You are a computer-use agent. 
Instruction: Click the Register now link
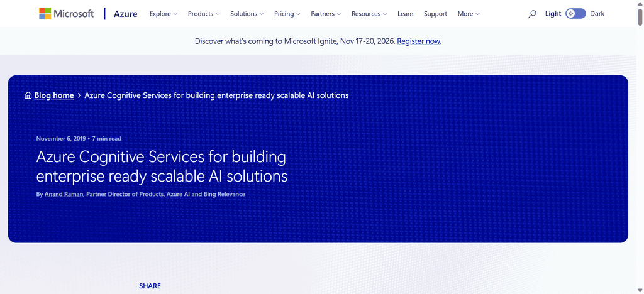419,41
